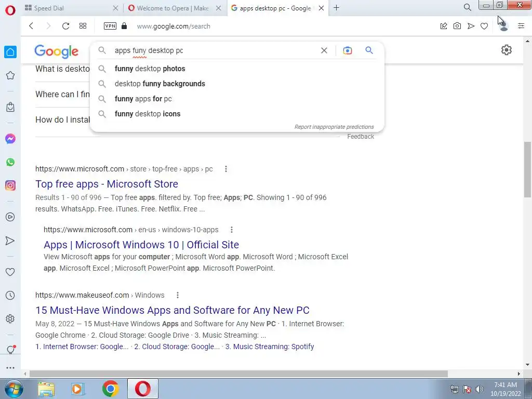Click the Google logo
The width and height of the screenshot is (532, 399).
click(x=56, y=51)
